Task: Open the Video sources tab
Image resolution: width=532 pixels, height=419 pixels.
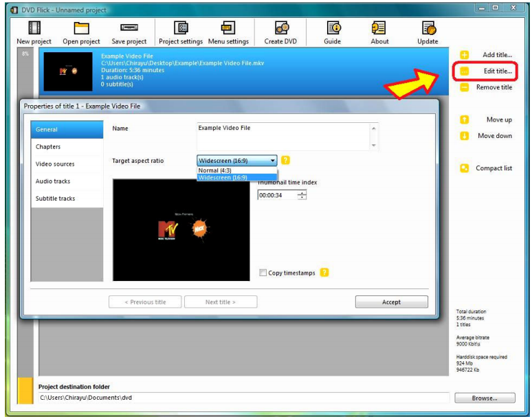Action: click(x=67, y=164)
